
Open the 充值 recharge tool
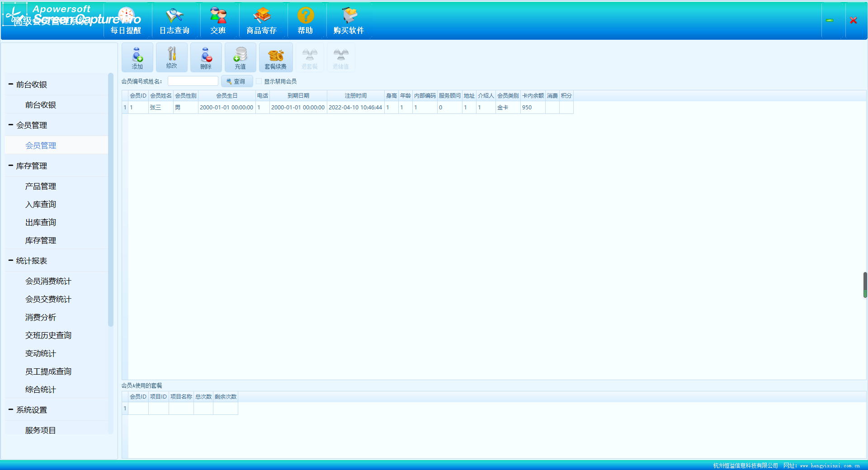[240, 57]
